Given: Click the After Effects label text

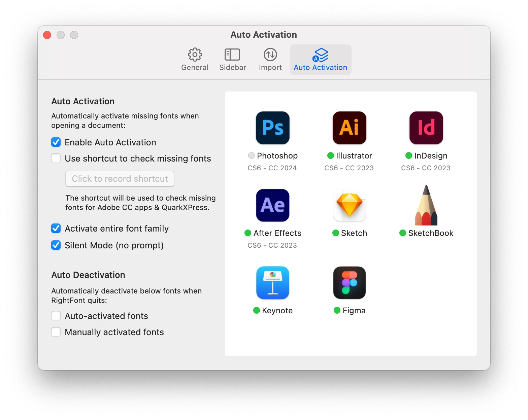Looking at the screenshot, I should 277,233.
